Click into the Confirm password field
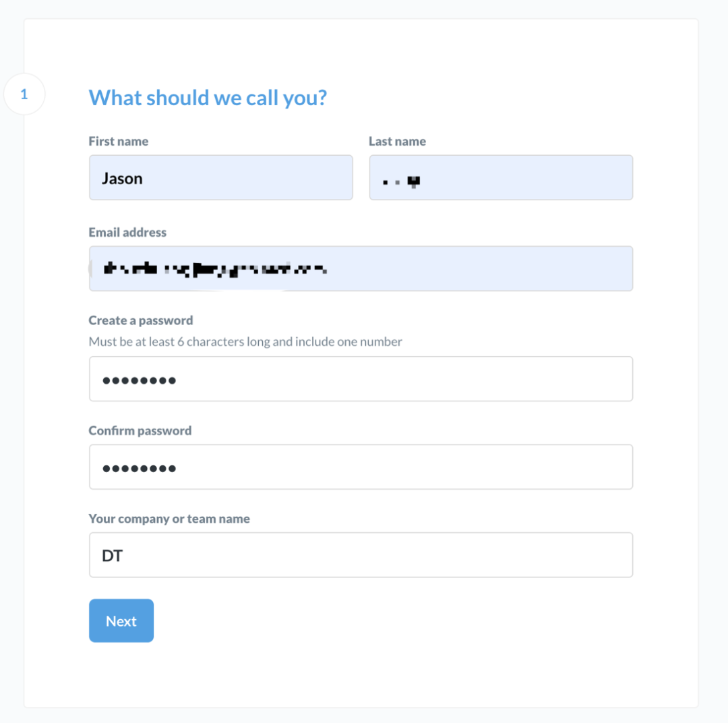Viewport: 728px width, 723px height. click(361, 467)
